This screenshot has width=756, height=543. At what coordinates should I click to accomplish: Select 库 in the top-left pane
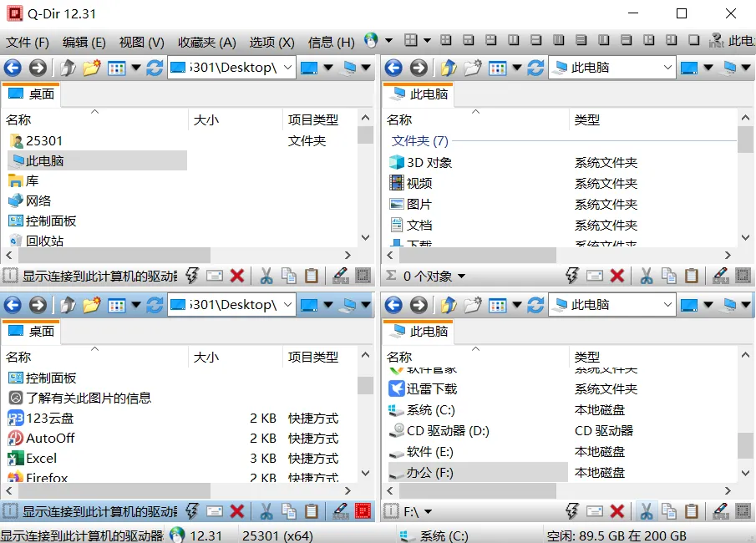[23, 180]
